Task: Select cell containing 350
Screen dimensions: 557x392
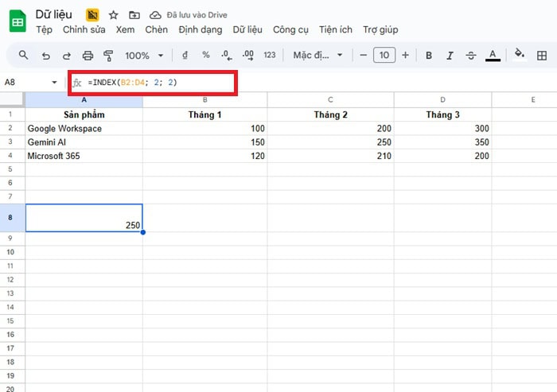Action: tap(442, 142)
